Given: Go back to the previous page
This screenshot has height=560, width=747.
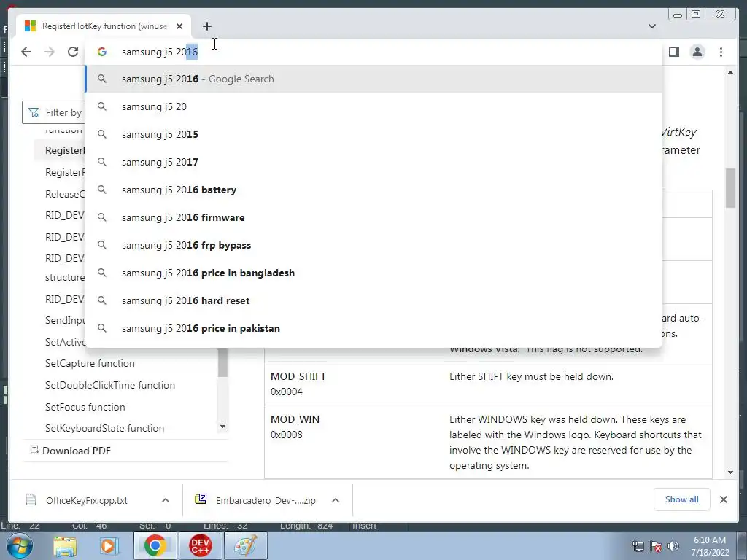Looking at the screenshot, I should click(26, 52).
